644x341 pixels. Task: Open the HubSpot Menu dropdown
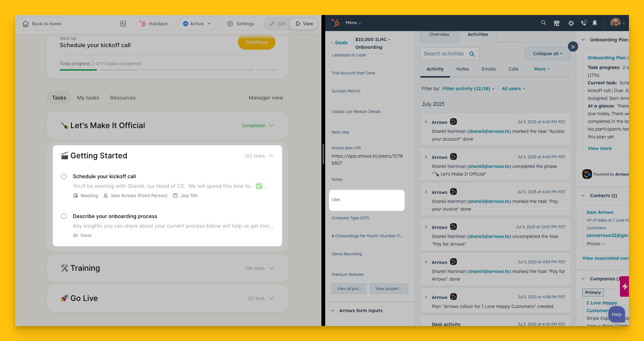point(353,23)
